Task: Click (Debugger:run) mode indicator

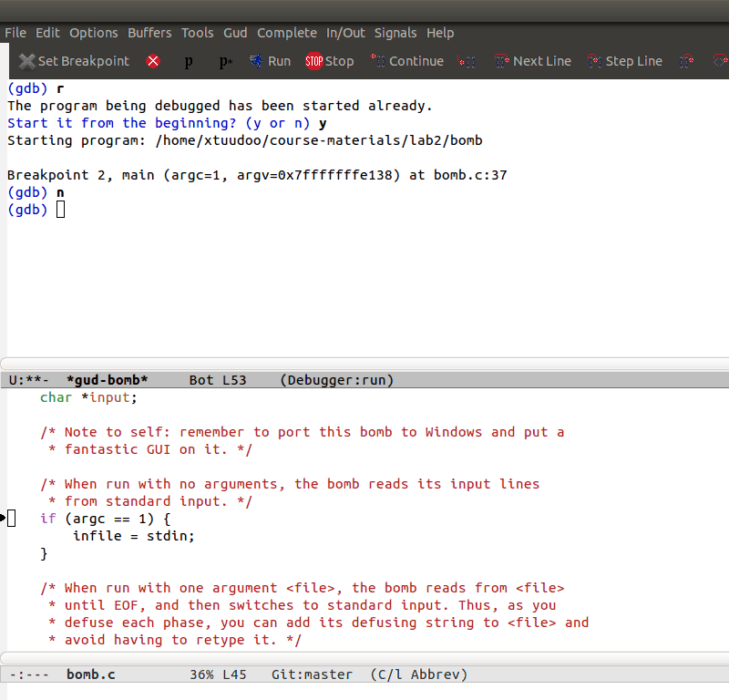Action: (336, 380)
